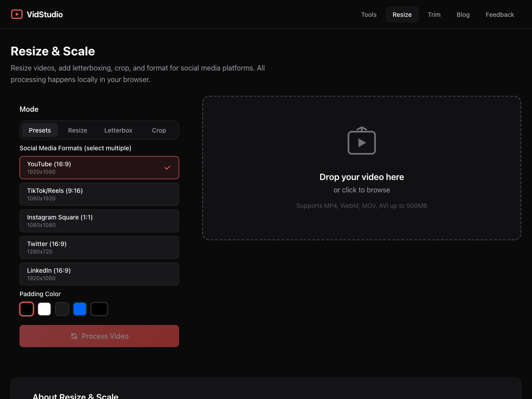Select the blue padding color swatch
532x399 pixels.
coord(80,309)
